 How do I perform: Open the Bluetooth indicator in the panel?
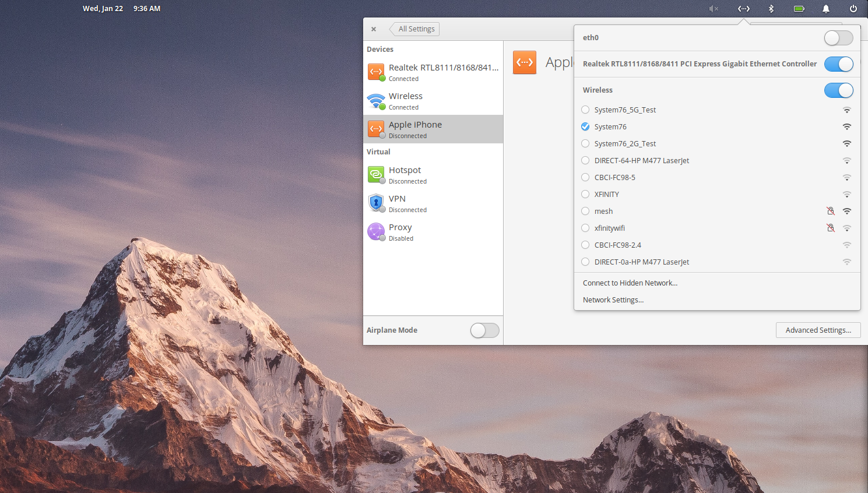coord(771,9)
